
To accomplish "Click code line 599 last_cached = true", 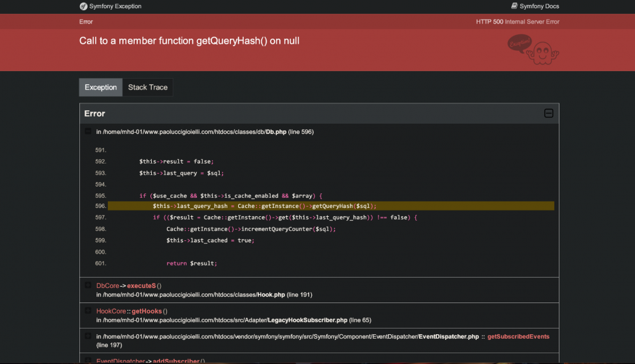I will click(x=210, y=240).
